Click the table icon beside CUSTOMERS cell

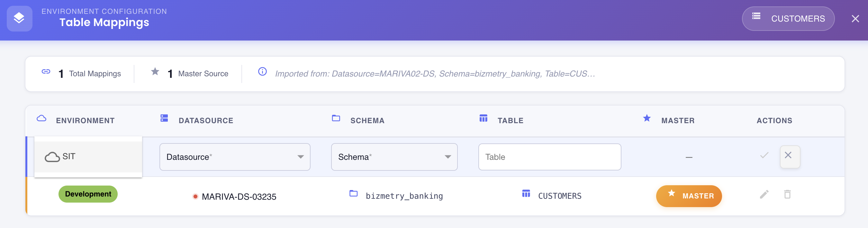(x=526, y=194)
